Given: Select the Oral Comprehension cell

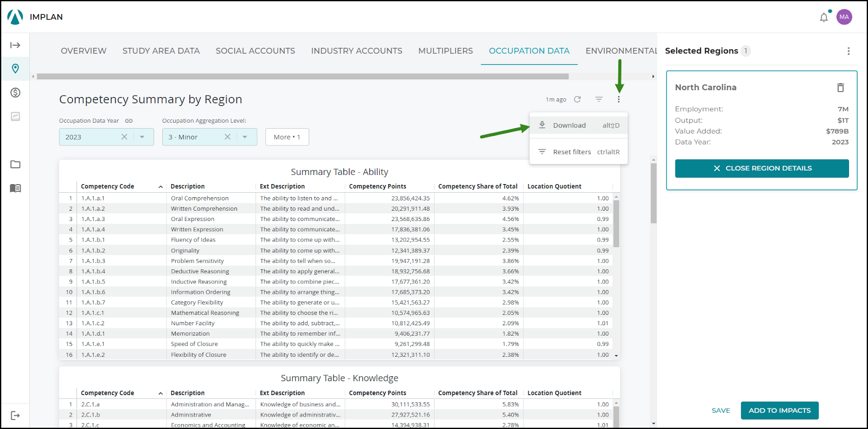Looking at the screenshot, I should click(200, 198).
